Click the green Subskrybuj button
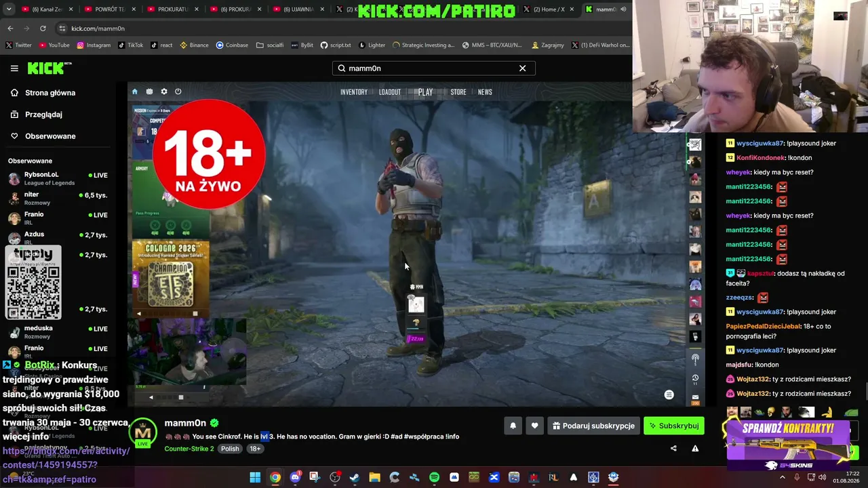The image size is (868, 488). tap(674, 426)
